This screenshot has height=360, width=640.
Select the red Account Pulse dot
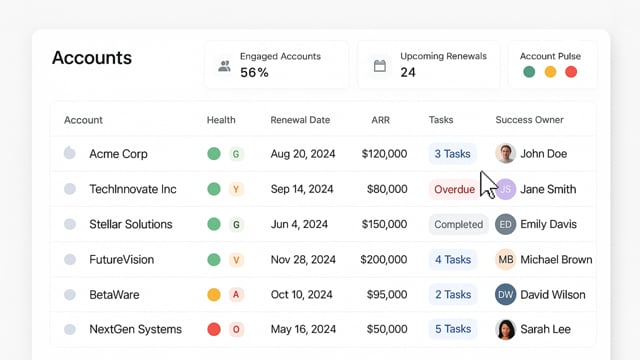(571, 72)
